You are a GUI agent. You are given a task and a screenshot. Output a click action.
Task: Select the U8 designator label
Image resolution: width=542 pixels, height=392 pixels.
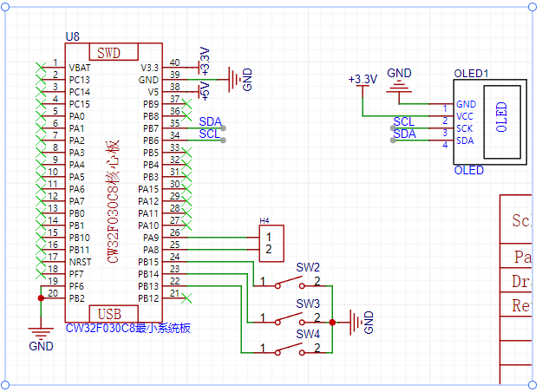tap(73, 37)
